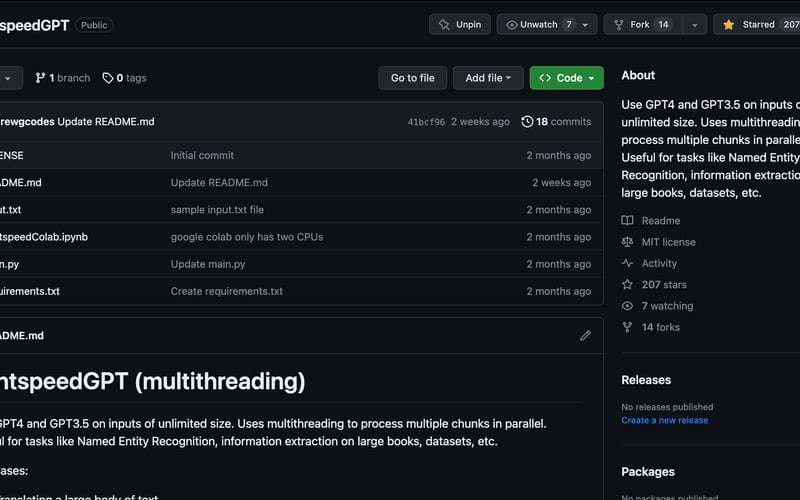Open the Update README.md latest commit message
800x500 pixels.
tap(106, 121)
